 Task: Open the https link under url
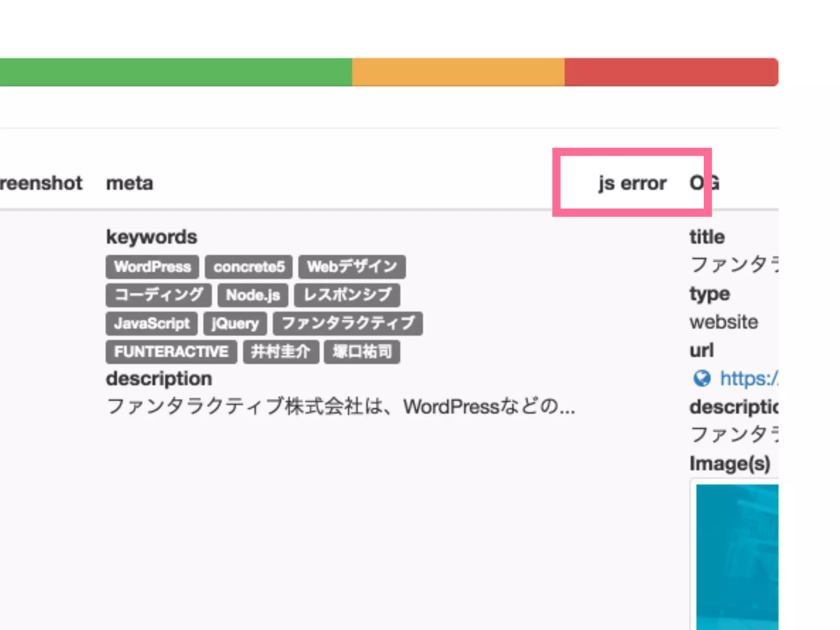point(749,378)
